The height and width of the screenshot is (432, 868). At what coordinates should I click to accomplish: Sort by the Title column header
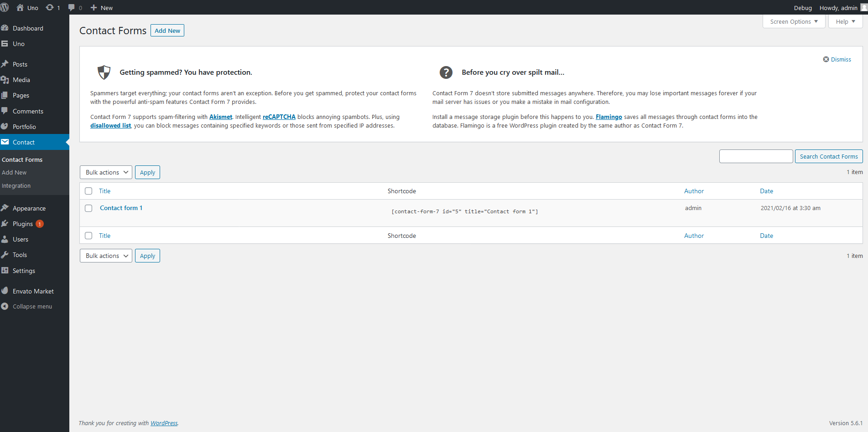pyautogui.click(x=105, y=191)
